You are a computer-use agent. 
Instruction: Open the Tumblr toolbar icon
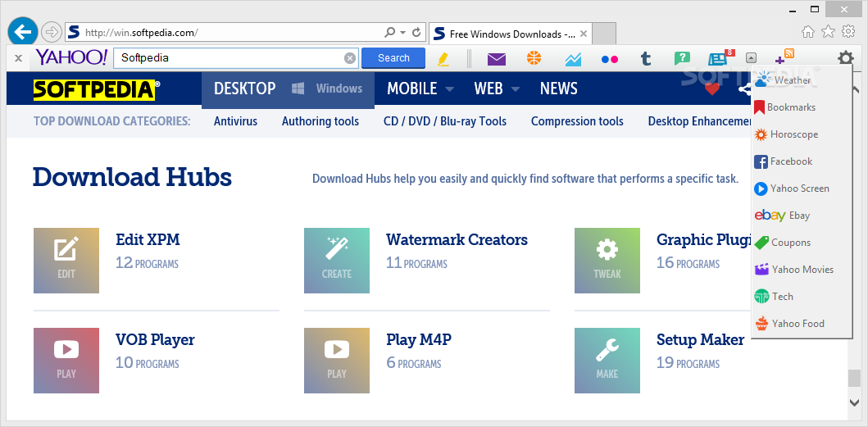(x=645, y=59)
